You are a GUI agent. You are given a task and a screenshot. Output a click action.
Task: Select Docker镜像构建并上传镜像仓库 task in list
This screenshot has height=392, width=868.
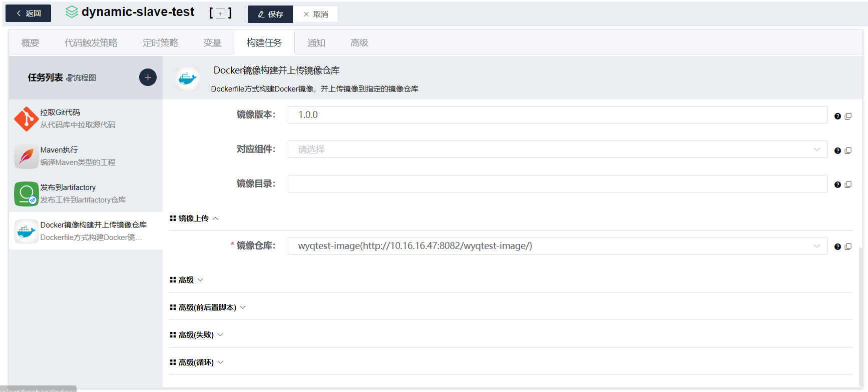[86, 231]
